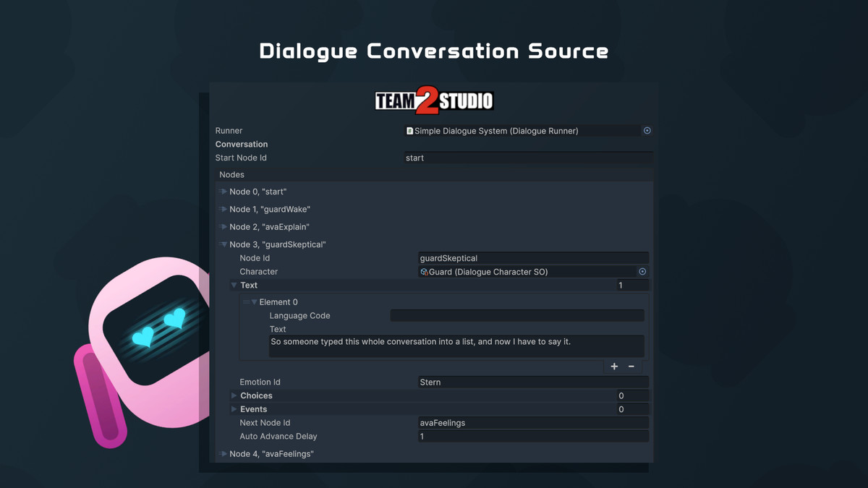Click the Auto Advance Delay field
Screen dimensions: 868x488
[x=533, y=437]
